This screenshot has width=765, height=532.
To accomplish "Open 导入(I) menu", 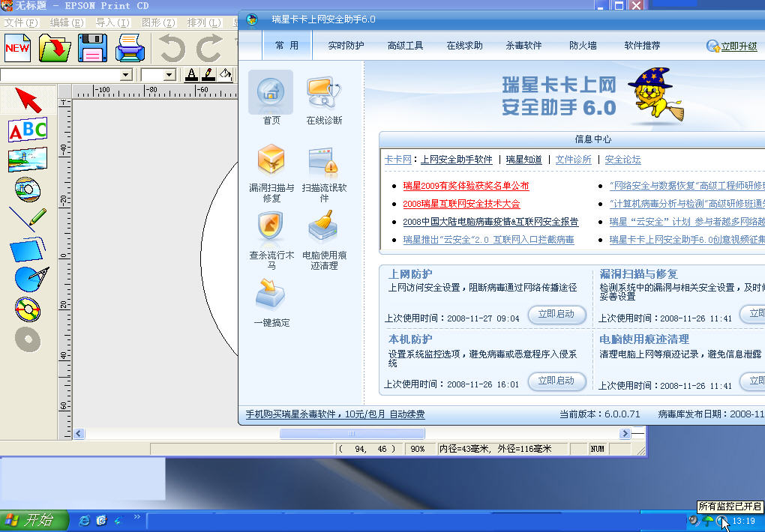I will coord(112,22).
